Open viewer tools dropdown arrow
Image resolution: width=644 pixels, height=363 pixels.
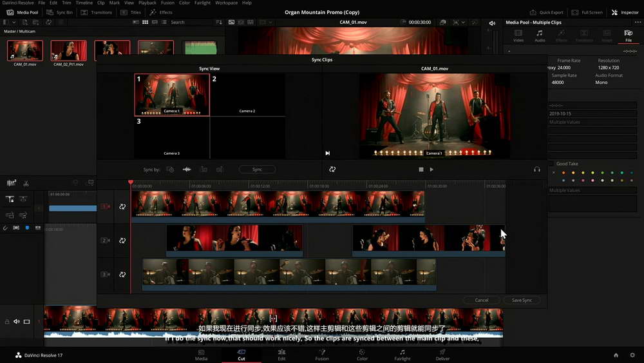pyautogui.click(x=463, y=22)
